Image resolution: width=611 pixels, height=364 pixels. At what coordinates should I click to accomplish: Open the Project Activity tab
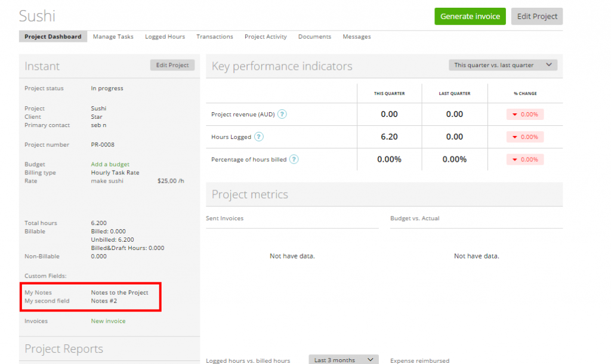[266, 36]
